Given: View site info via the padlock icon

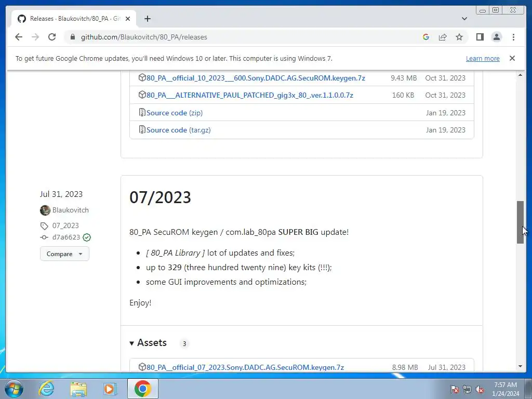Looking at the screenshot, I should [73, 37].
